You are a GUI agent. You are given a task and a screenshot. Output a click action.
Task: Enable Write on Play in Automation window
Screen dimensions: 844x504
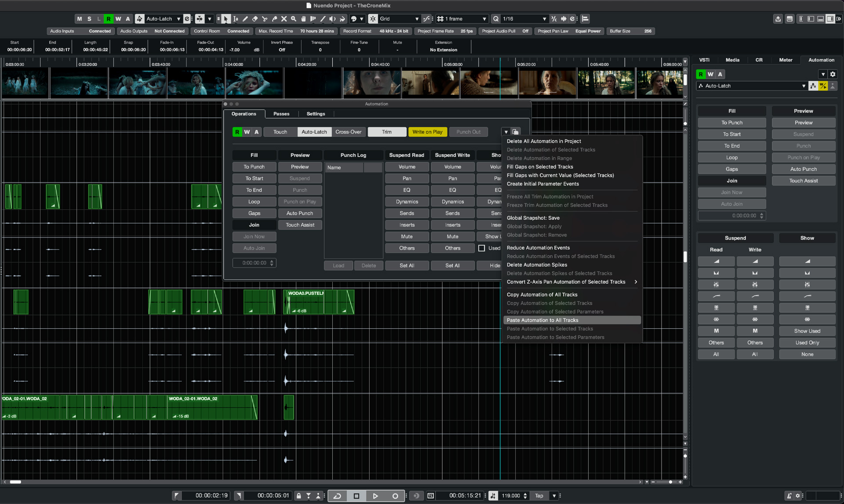[427, 132]
